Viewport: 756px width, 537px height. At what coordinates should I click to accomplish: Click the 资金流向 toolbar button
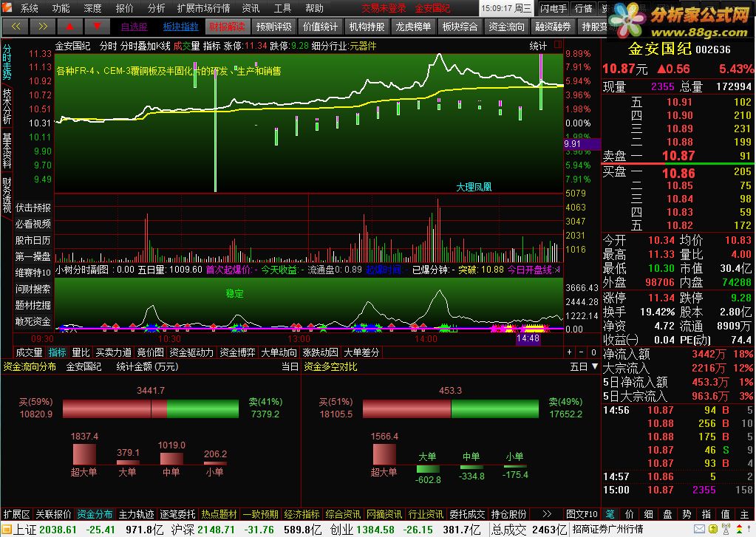(506, 27)
